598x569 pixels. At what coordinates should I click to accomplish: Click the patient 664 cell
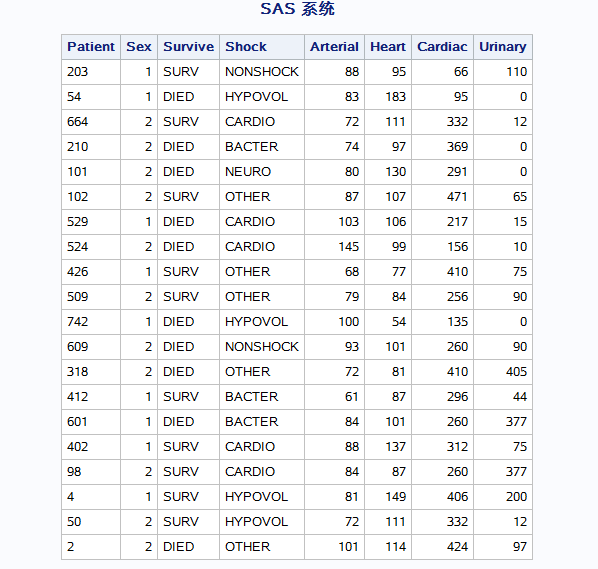91,122
